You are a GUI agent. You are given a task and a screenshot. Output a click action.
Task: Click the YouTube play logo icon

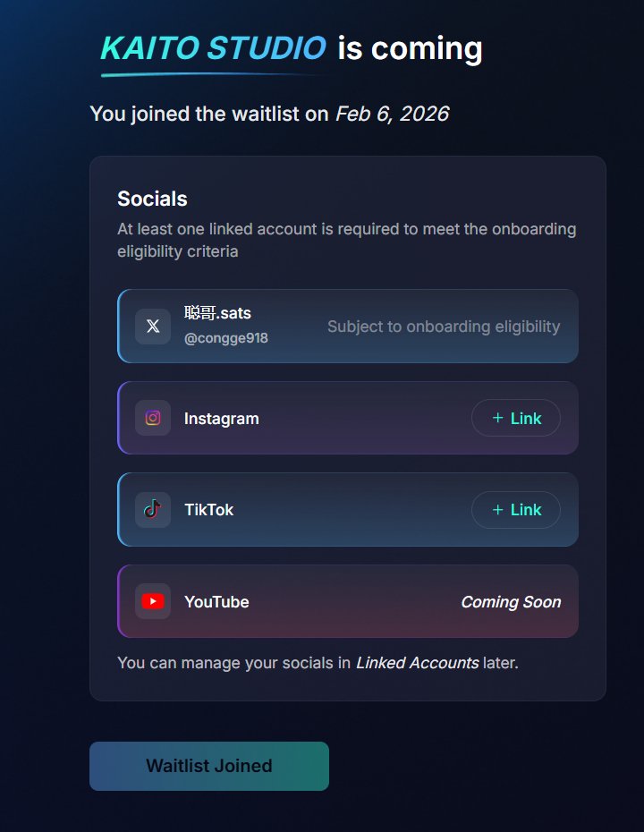153,601
